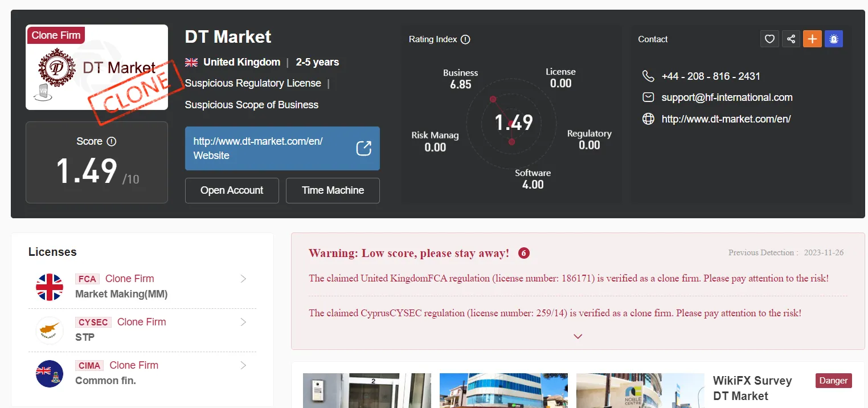This screenshot has width=868, height=408.
Task: Click the Cayman flag icon in CIMA row
Action: pos(50,373)
